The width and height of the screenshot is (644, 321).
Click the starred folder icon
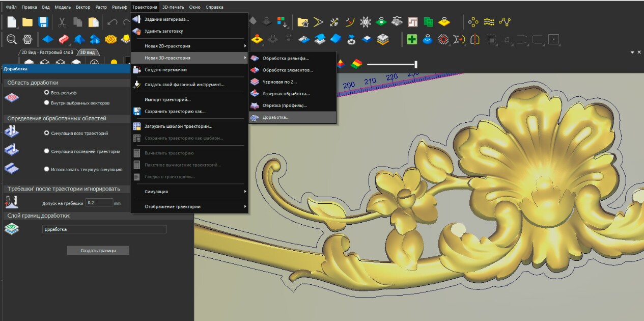[303, 22]
